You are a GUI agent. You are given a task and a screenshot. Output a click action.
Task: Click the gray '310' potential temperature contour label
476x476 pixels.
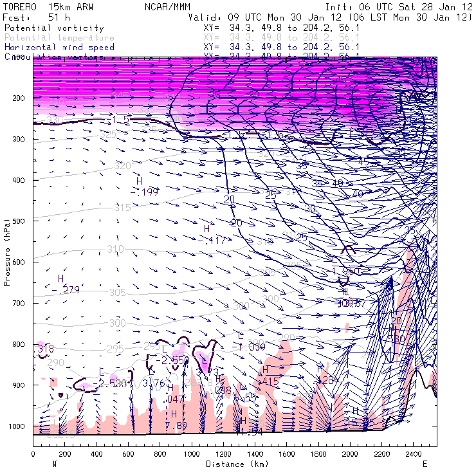point(115,250)
